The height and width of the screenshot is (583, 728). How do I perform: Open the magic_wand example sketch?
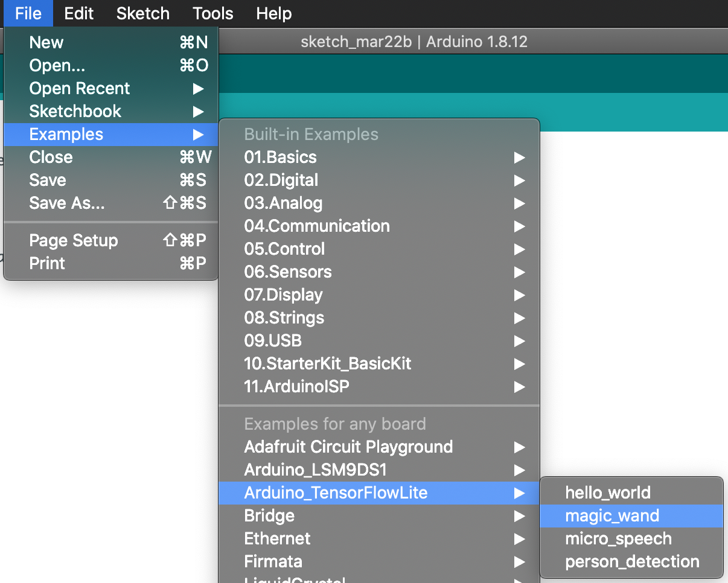(x=612, y=516)
